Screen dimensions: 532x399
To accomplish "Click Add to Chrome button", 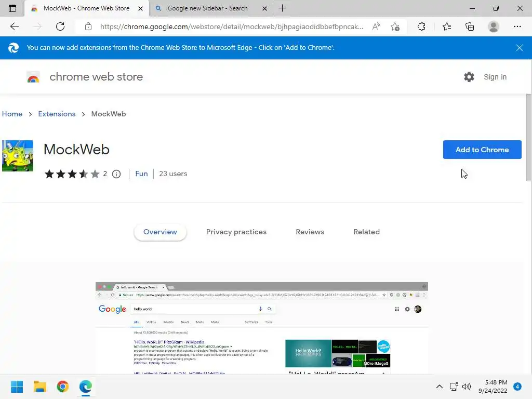I will tap(482, 150).
